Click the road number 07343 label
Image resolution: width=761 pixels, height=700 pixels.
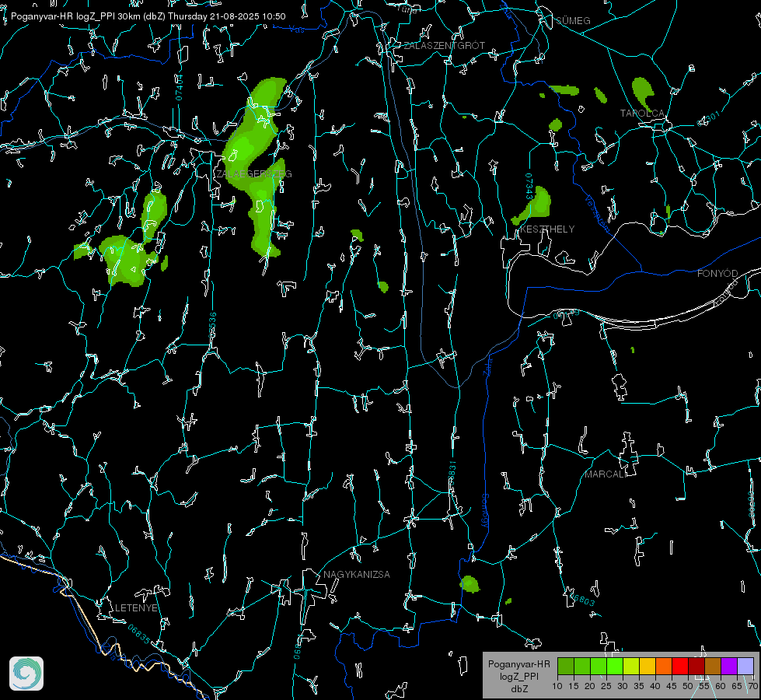(529, 187)
